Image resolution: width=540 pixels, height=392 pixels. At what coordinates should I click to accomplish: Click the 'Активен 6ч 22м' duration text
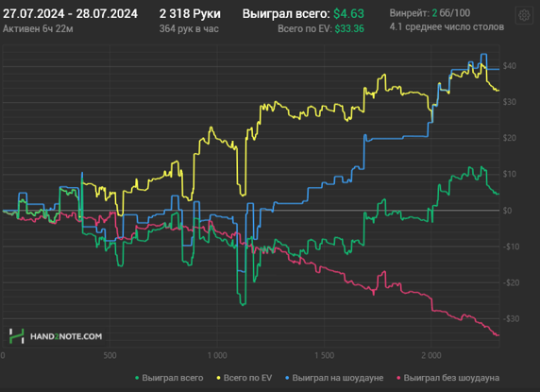[38, 28]
